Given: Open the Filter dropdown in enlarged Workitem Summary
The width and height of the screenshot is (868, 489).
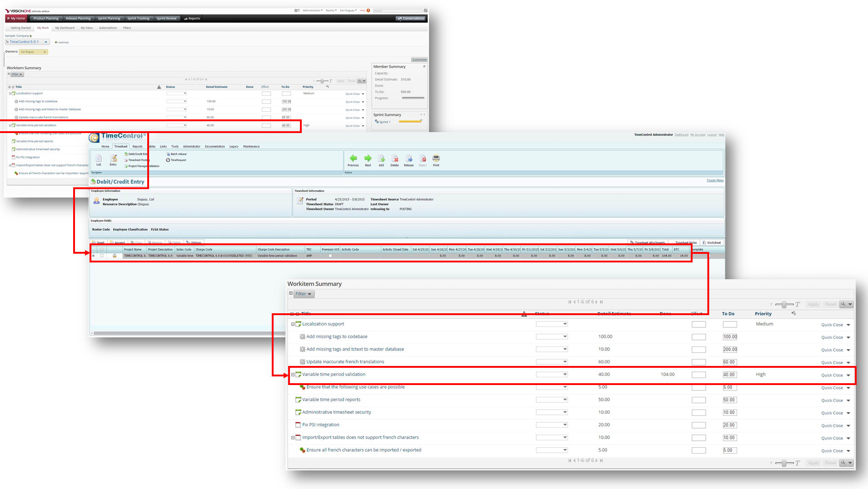Looking at the screenshot, I should point(304,294).
